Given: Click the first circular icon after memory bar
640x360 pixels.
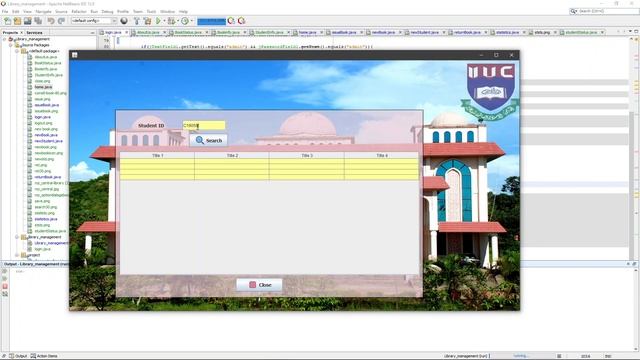Looking at the screenshot, I should click(231, 21).
